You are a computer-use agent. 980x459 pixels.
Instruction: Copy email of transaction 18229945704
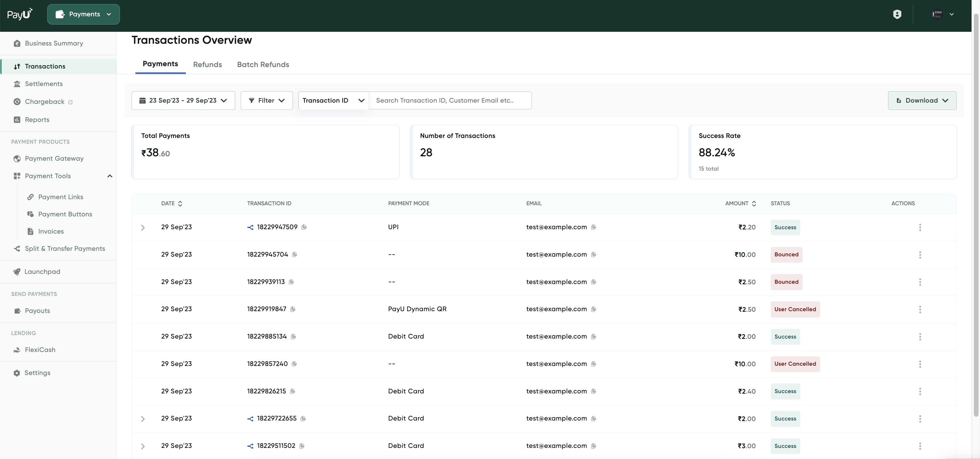point(593,254)
